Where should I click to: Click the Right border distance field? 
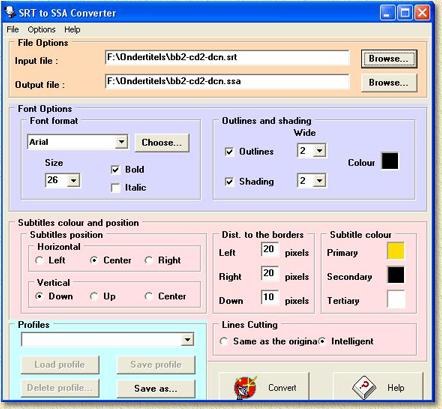point(269,273)
